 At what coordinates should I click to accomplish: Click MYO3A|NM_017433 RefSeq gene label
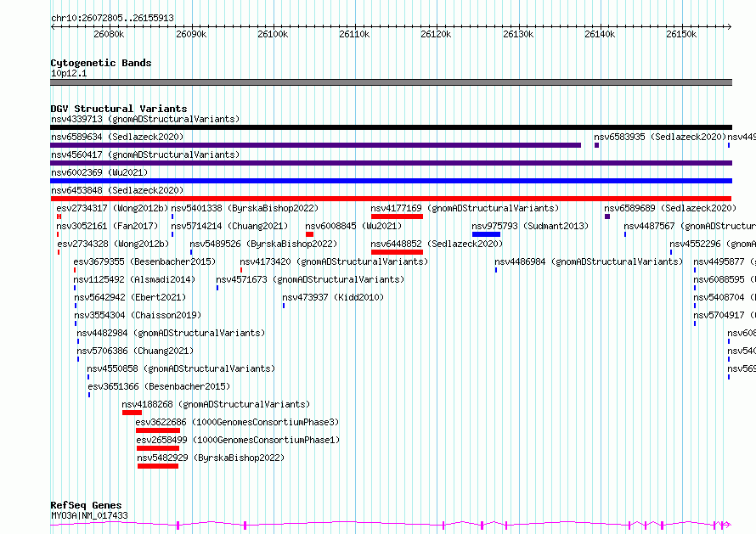(90, 515)
